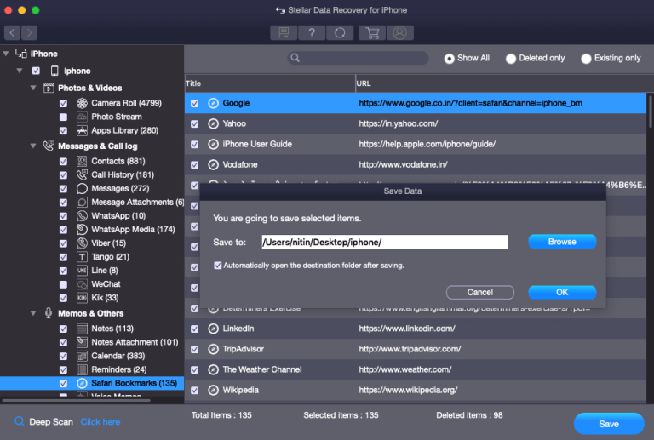654x440 pixels.
Task: Click the back navigation arrow
Action: [x=13, y=33]
